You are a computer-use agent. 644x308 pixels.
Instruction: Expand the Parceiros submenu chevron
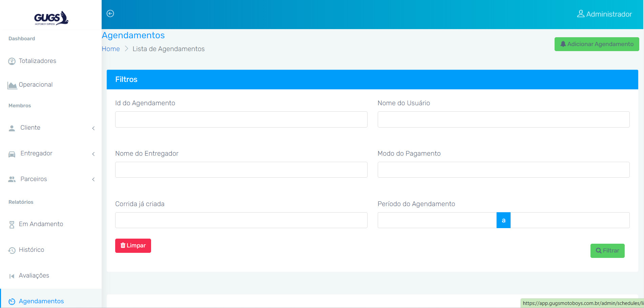94,179
